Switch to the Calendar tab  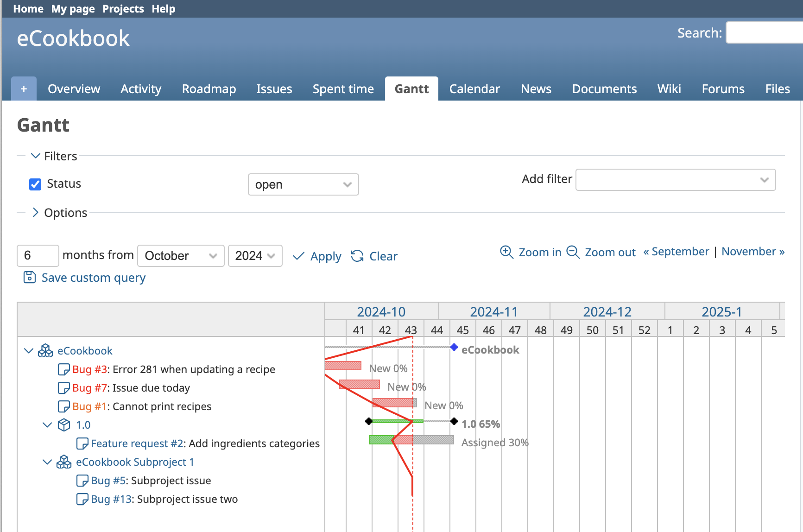pos(474,89)
